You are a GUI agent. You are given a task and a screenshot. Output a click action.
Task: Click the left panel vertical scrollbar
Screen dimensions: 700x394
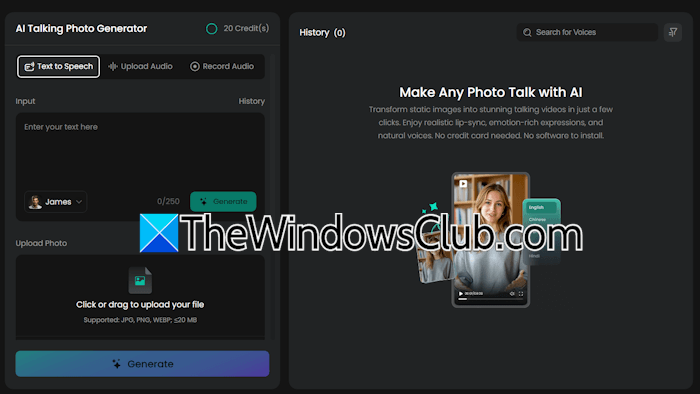(x=272, y=196)
